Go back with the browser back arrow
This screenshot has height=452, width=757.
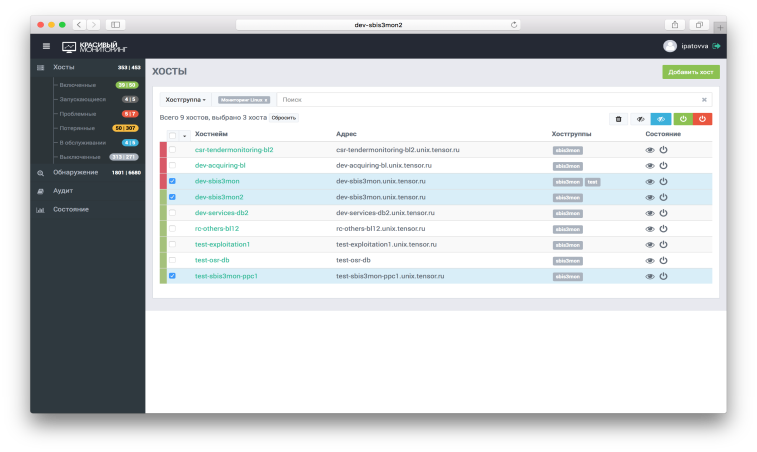pos(79,25)
